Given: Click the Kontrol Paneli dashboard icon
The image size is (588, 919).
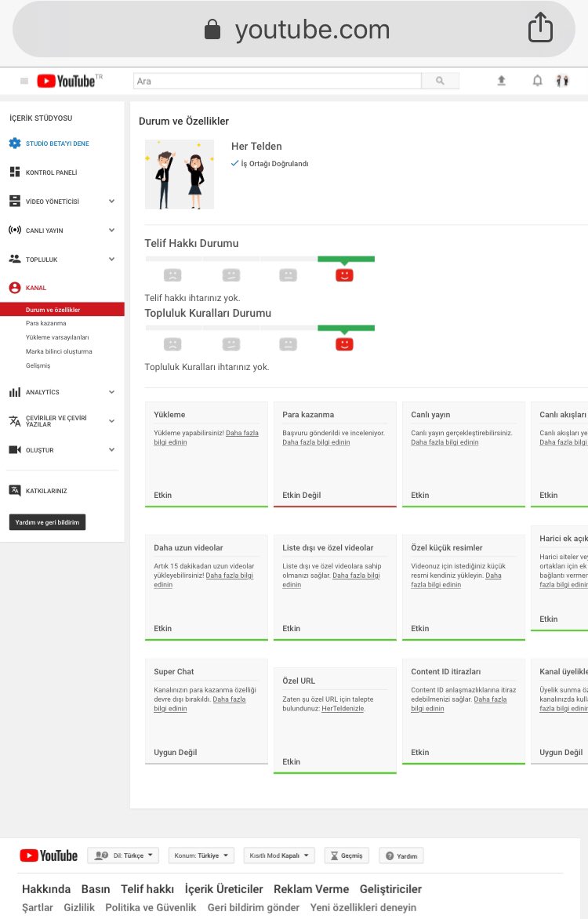Looking at the screenshot, I should [x=15, y=172].
